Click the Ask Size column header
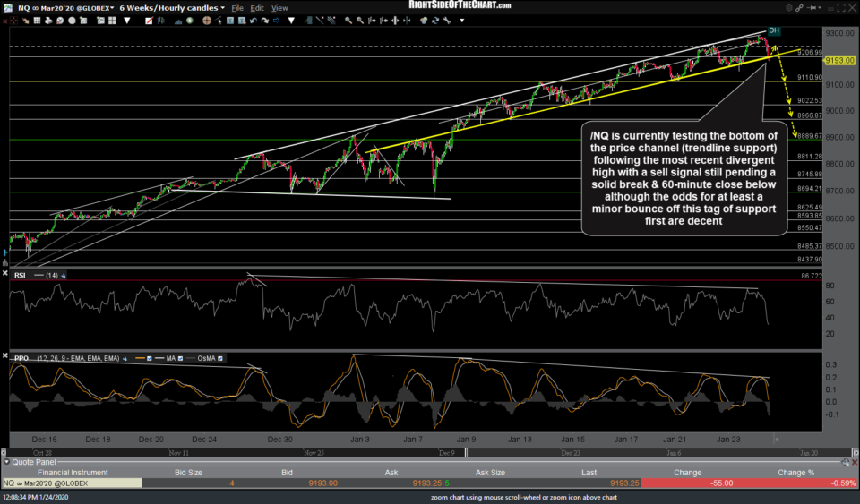 (x=490, y=473)
